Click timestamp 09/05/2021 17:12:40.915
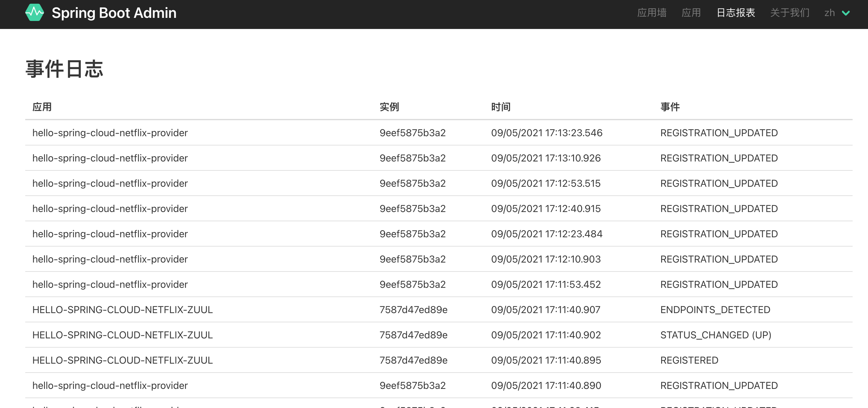868x408 pixels. coord(546,209)
